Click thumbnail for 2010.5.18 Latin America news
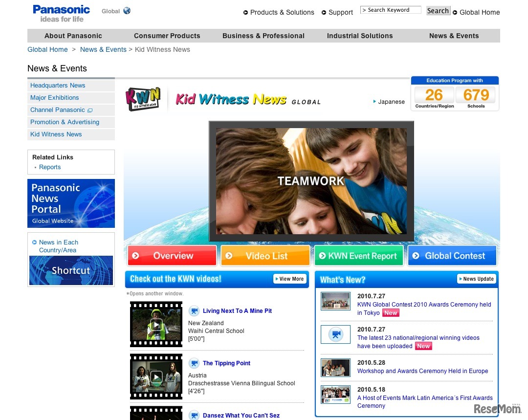Screen dimensions: 528x420 click(x=335, y=394)
